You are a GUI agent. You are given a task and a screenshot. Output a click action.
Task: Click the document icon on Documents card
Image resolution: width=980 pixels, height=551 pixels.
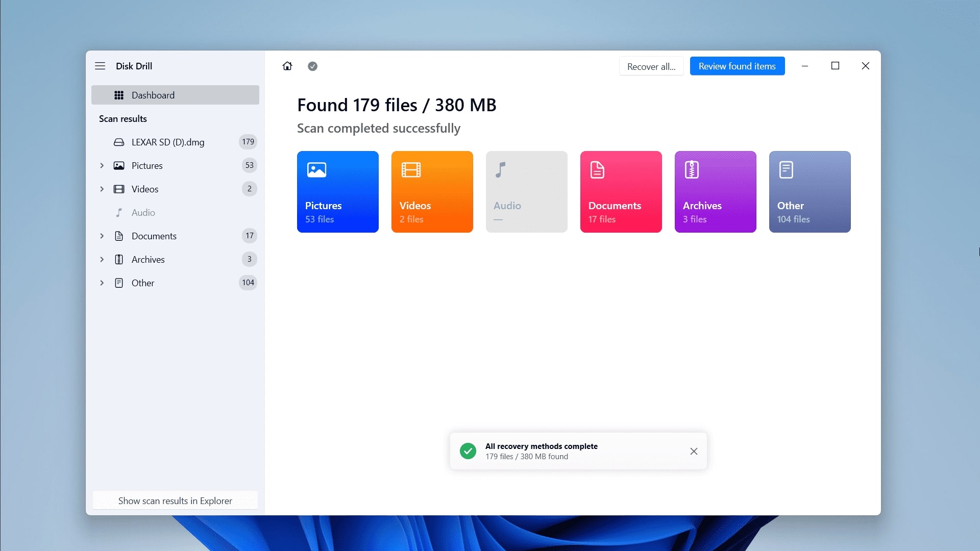coord(597,169)
